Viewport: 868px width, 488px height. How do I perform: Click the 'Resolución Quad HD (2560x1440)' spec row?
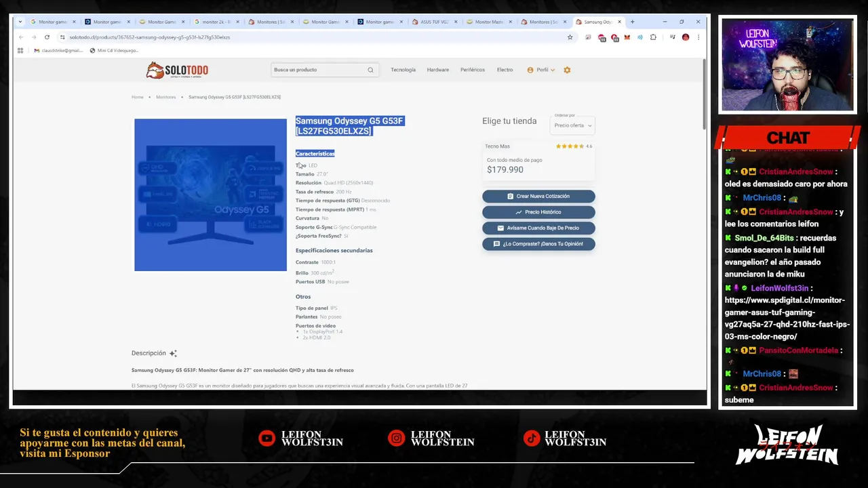(334, 183)
